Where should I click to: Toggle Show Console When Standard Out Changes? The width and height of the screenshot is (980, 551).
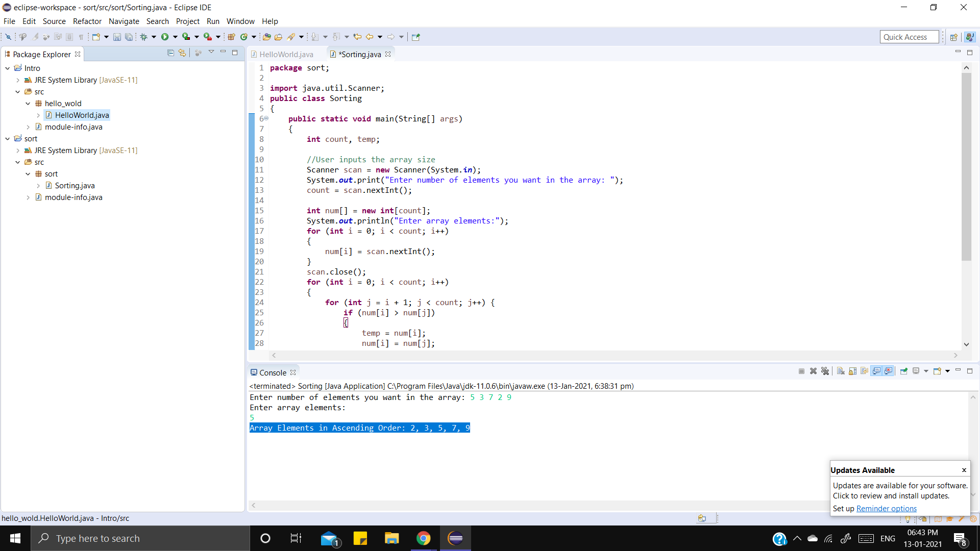pyautogui.click(x=877, y=371)
